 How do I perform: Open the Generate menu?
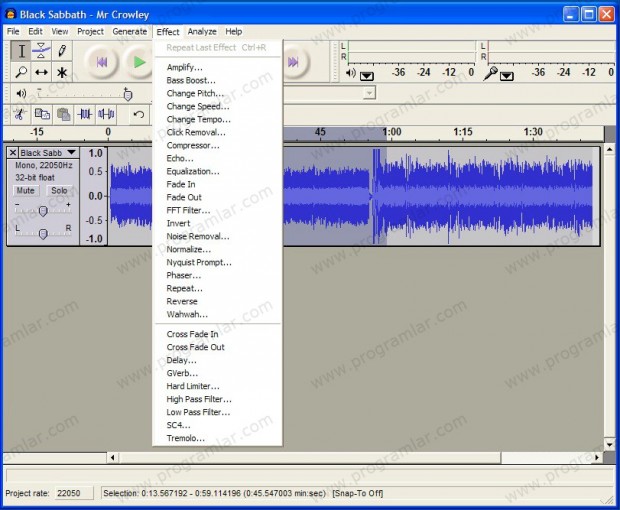pyautogui.click(x=130, y=32)
